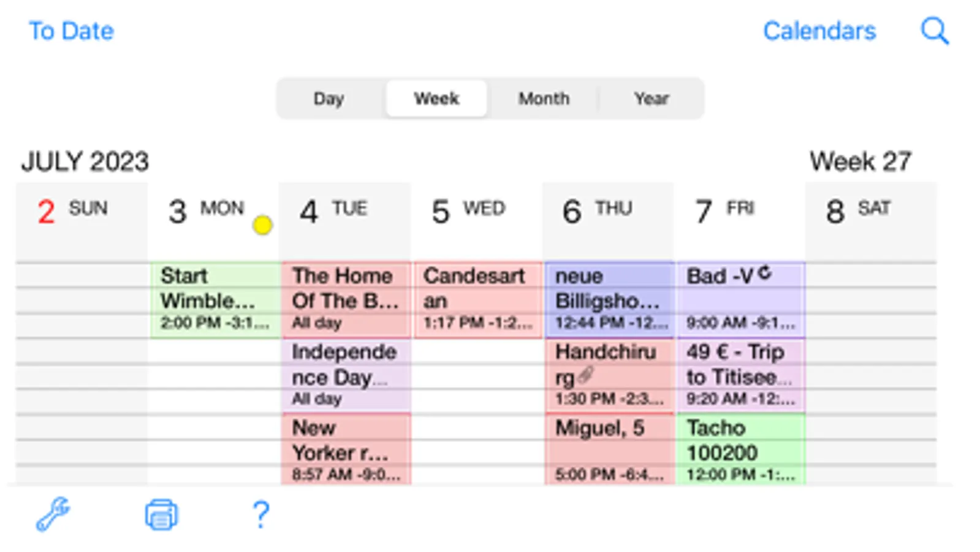980x552 pixels.
Task: Open the Start Wimbledon event
Action: tap(215, 300)
